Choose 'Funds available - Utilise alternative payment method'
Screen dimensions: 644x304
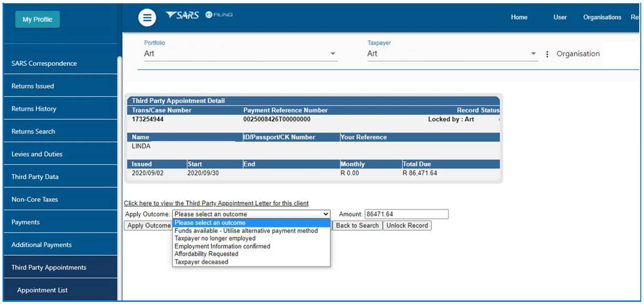[x=246, y=231]
